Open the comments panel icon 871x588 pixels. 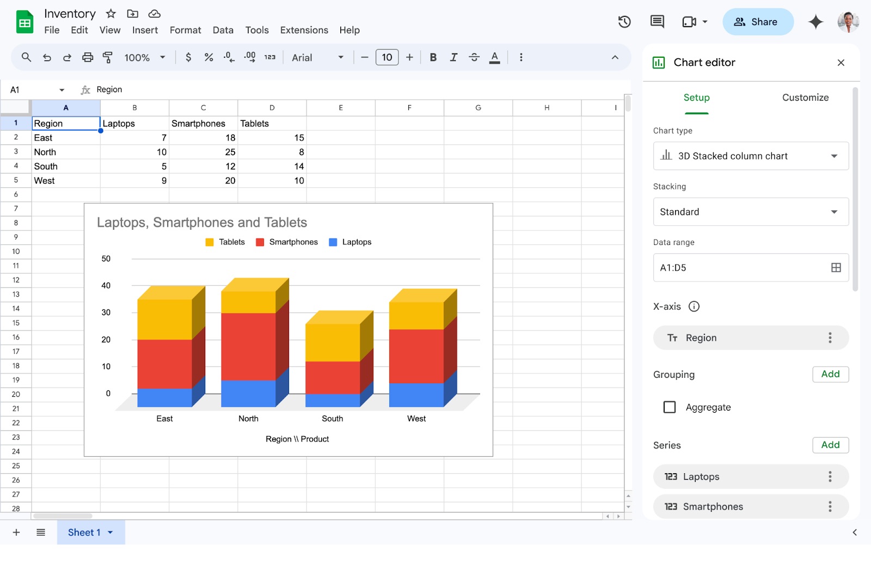[657, 22]
